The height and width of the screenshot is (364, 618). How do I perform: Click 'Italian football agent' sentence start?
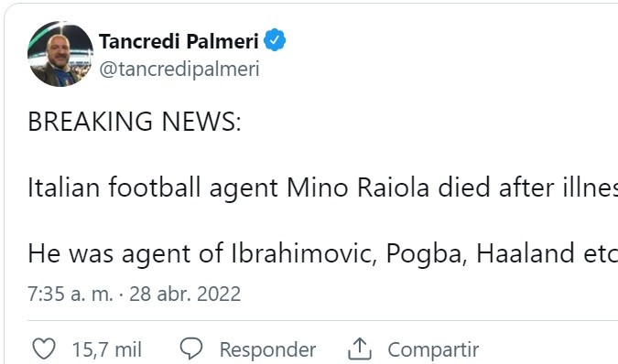coord(153,187)
